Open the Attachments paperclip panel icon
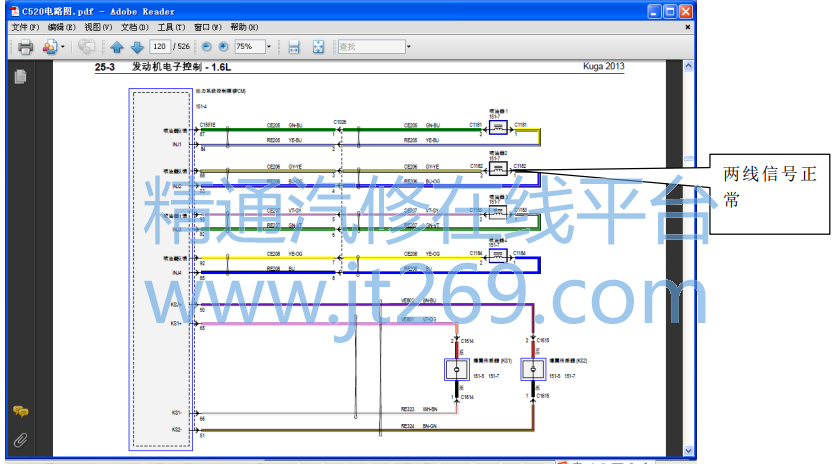Viewport: 834px width, 464px height. (20, 440)
